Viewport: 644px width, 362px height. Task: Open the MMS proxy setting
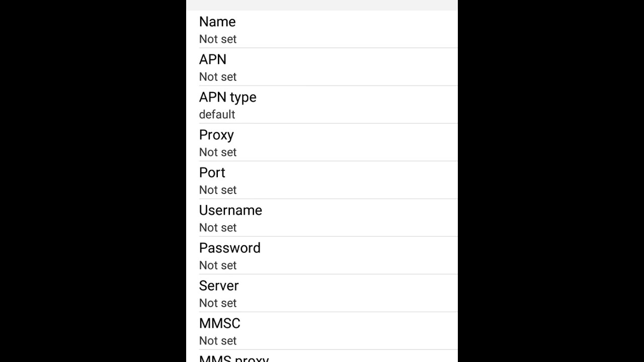234,358
